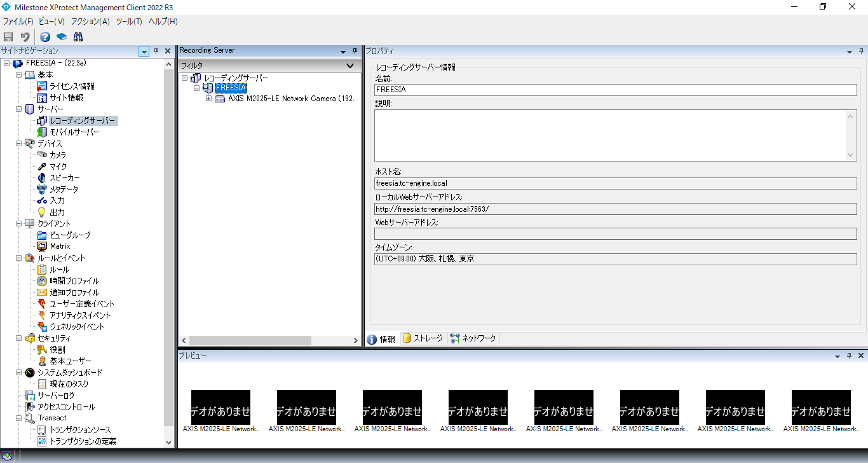
Task: Select the アクセスコントロール icon
Action: (29, 407)
